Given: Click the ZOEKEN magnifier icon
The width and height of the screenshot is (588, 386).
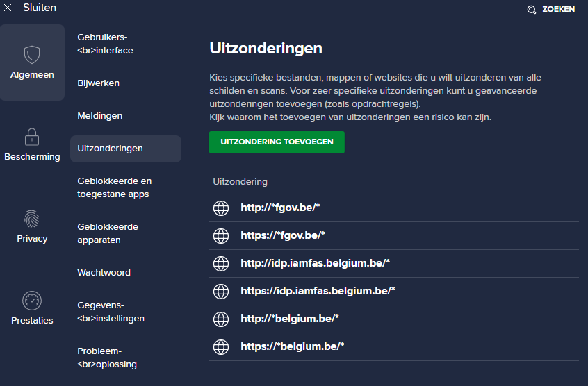Looking at the screenshot, I should point(532,10).
